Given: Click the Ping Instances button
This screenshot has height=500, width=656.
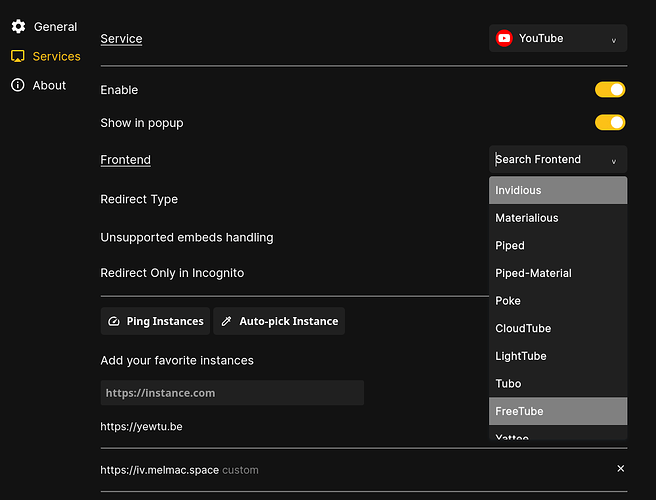Looking at the screenshot, I should pos(155,321).
